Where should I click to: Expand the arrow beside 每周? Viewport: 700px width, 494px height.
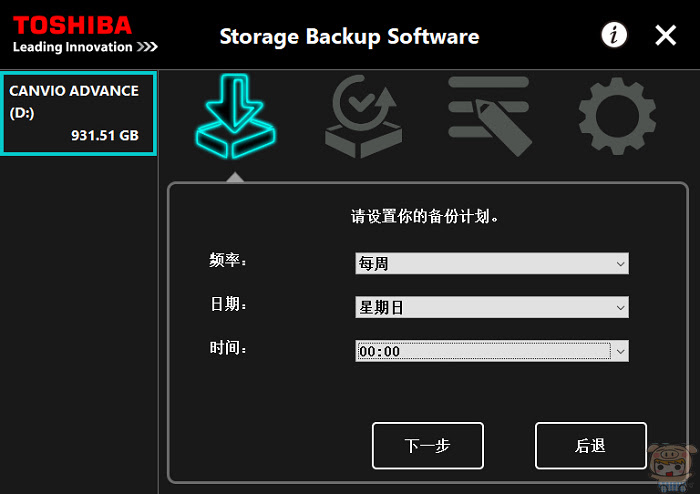point(621,264)
